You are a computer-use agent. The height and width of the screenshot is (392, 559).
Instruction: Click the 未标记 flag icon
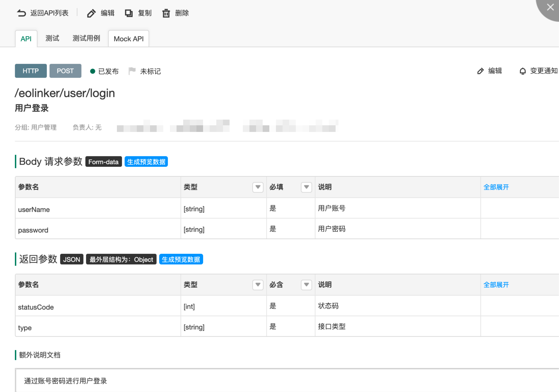click(x=132, y=71)
